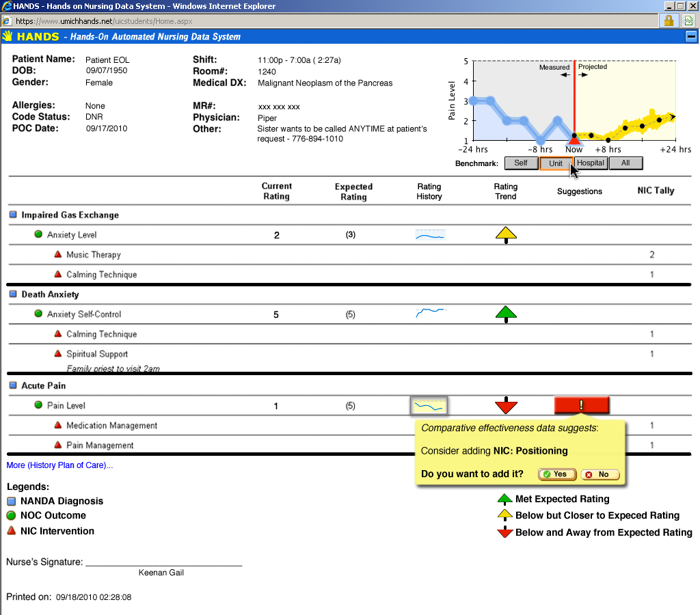Click the red Now marker on pain chart
The height and width of the screenshot is (615, 700).
(x=574, y=140)
